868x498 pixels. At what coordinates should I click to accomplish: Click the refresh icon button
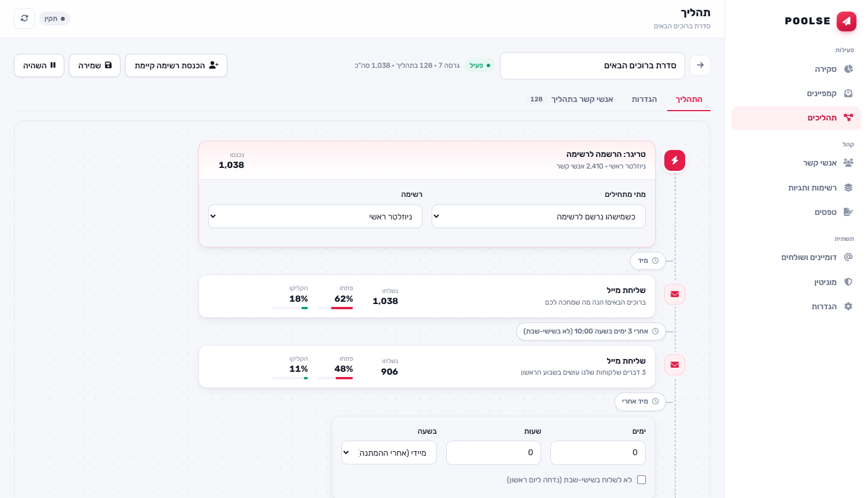coord(24,19)
